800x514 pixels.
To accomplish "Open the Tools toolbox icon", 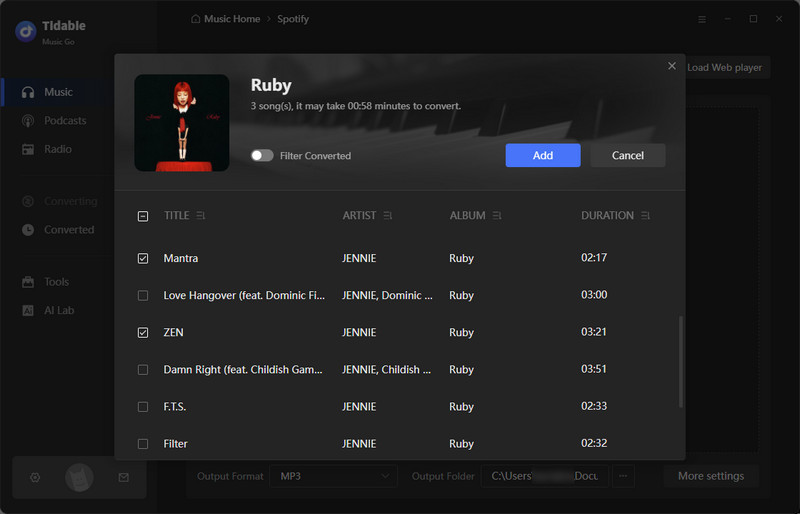I will (28, 282).
